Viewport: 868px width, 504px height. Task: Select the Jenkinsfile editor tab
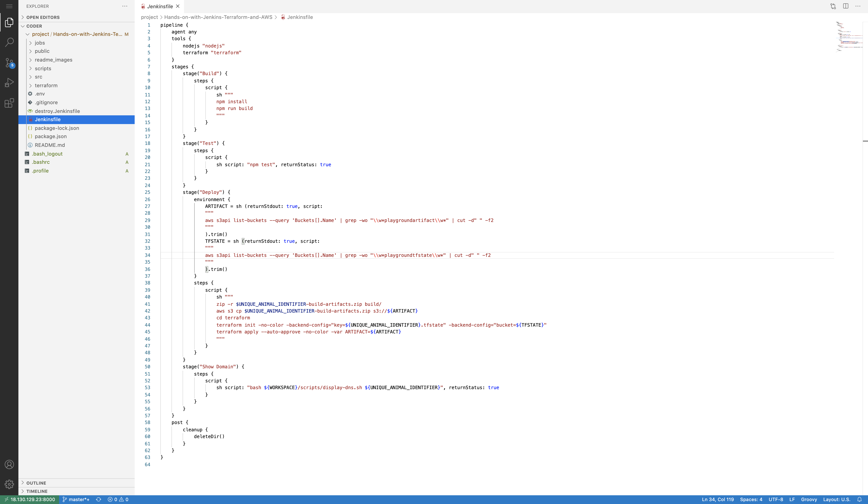[159, 6]
